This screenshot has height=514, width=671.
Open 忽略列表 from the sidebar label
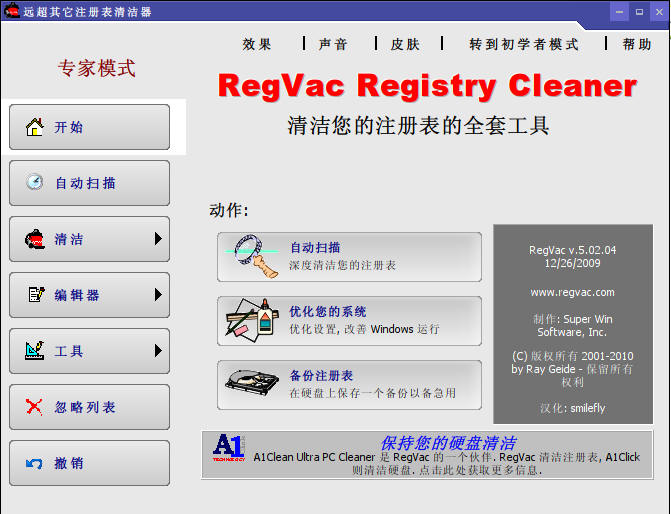pyautogui.click(x=85, y=407)
